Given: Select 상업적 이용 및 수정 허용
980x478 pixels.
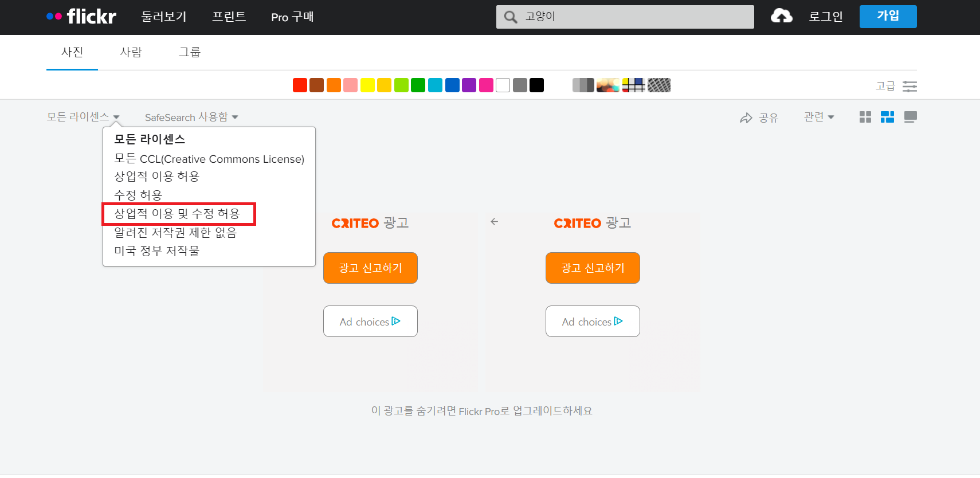Looking at the screenshot, I should click(177, 214).
